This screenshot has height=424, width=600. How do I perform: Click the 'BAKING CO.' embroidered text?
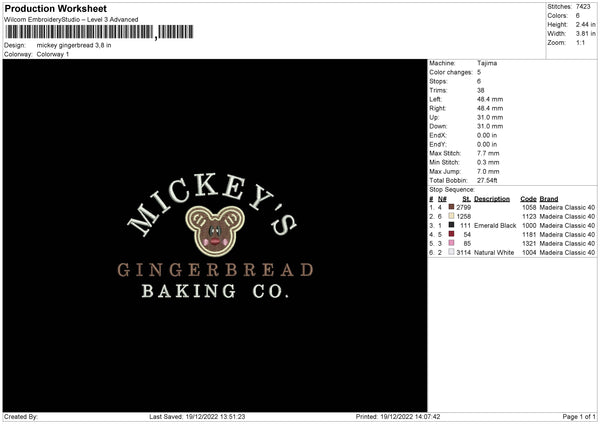click(x=216, y=291)
